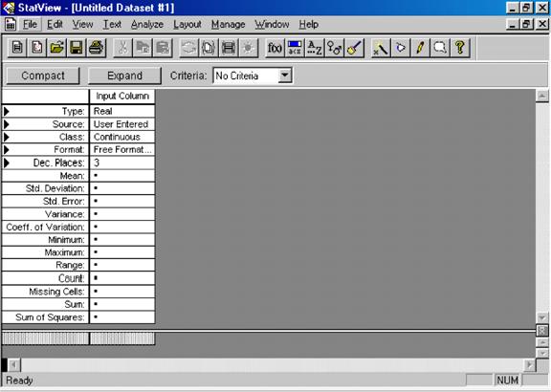Open the f(x) formula tool
Viewport: 551px width, 392px height.
click(275, 48)
